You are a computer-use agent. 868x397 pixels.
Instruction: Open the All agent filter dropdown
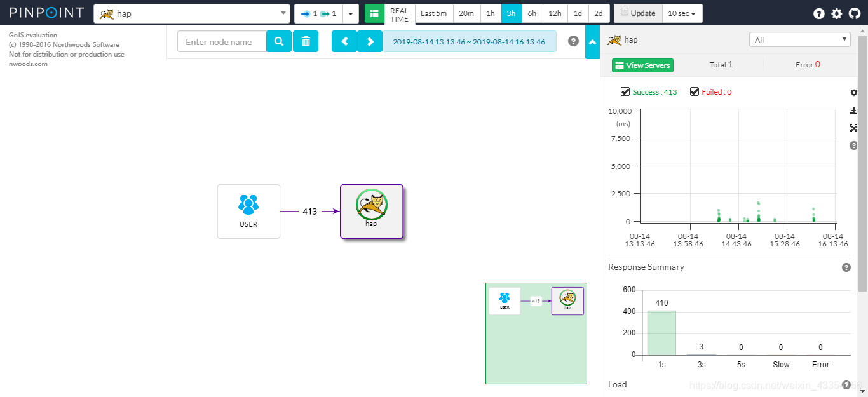click(x=799, y=39)
